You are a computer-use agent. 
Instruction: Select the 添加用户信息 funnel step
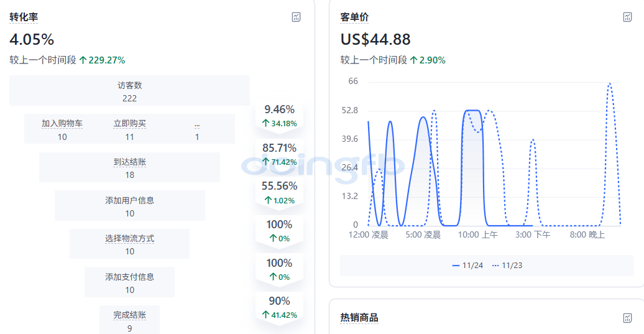pyautogui.click(x=129, y=206)
